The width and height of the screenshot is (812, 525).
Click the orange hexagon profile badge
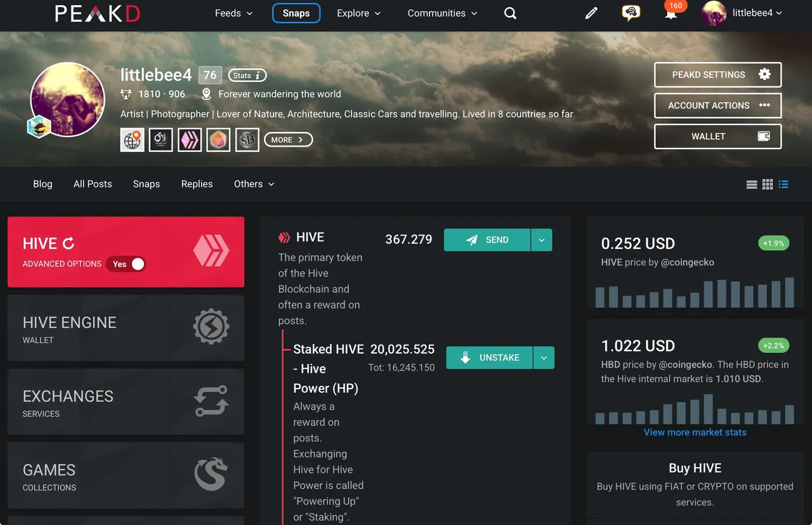[218, 140]
